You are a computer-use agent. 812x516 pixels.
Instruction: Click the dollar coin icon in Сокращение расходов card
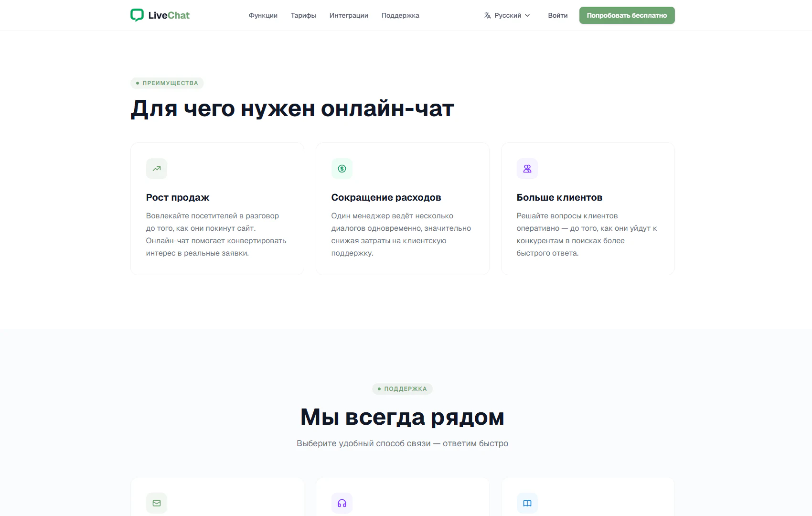click(342, 169)
